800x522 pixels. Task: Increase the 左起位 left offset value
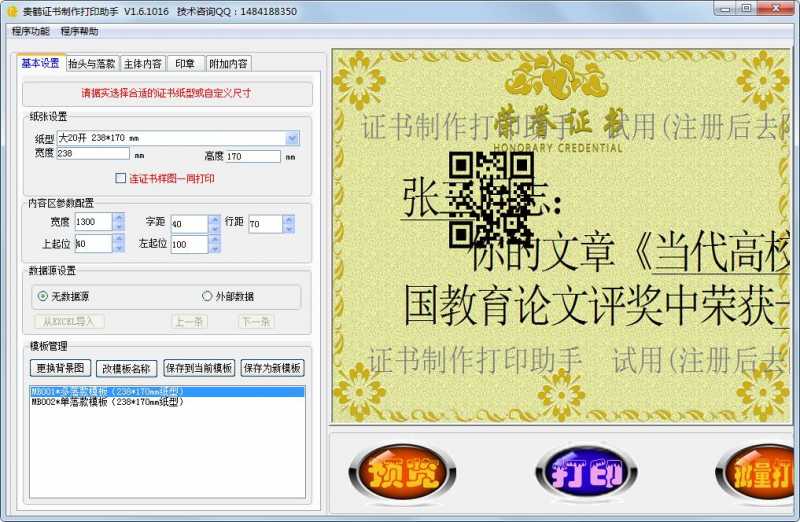215,240
